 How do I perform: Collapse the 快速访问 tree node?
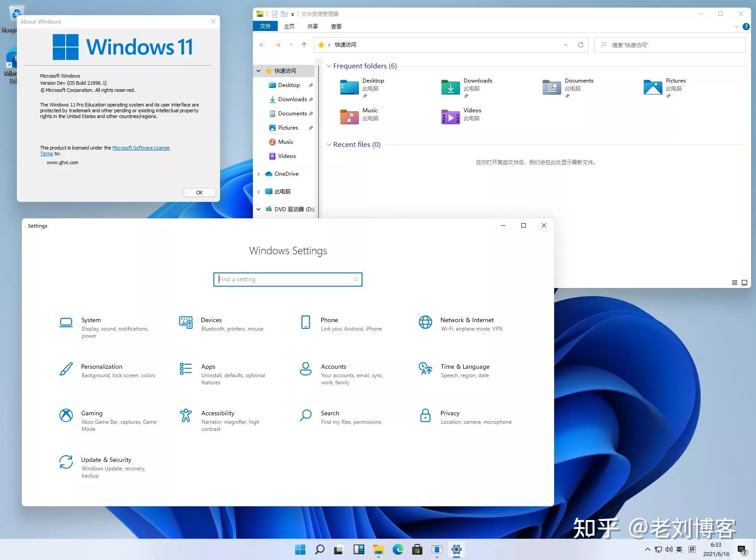pyautogui.click(x=259, y=71)
